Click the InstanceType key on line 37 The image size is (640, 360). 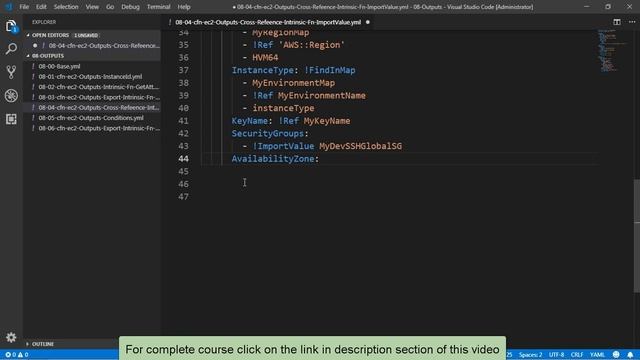click(262, 70)
